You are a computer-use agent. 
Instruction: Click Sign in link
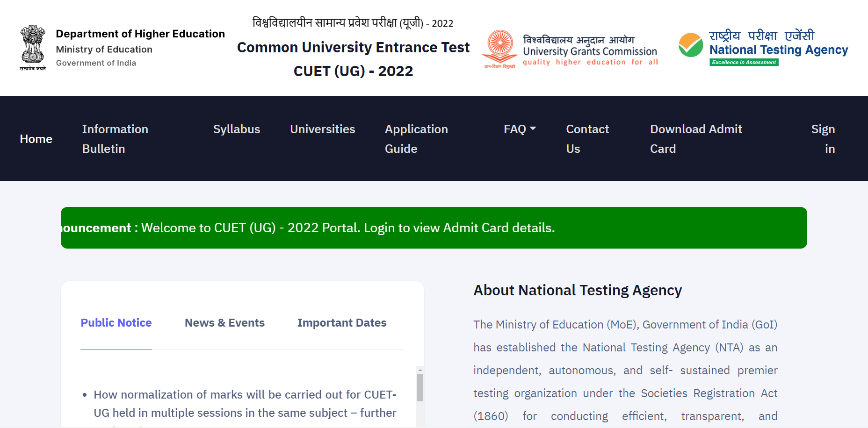point(823,139)
